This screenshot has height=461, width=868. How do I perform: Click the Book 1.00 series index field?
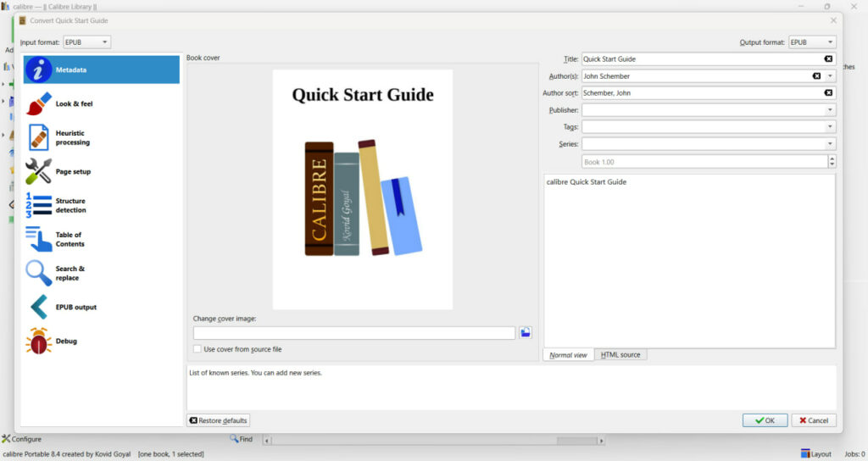pos(704,162)
